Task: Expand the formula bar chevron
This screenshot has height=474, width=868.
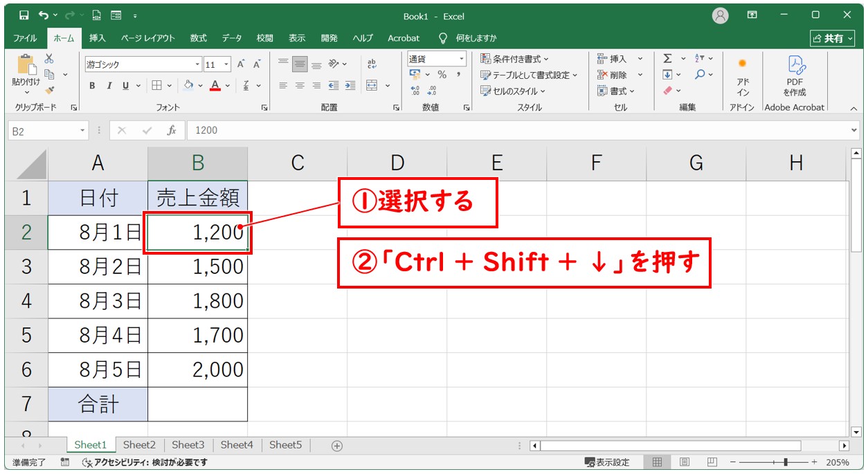Action: [853, 130]
